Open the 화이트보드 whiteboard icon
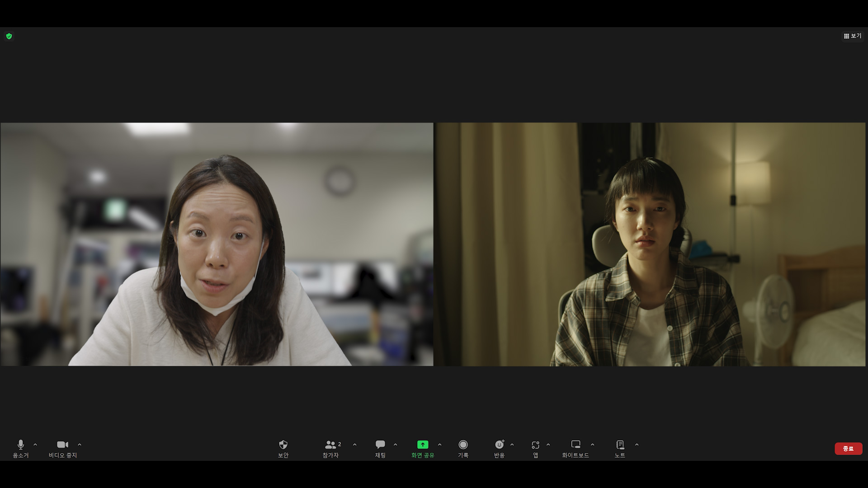868x488 pixels. tap(576, 445)
